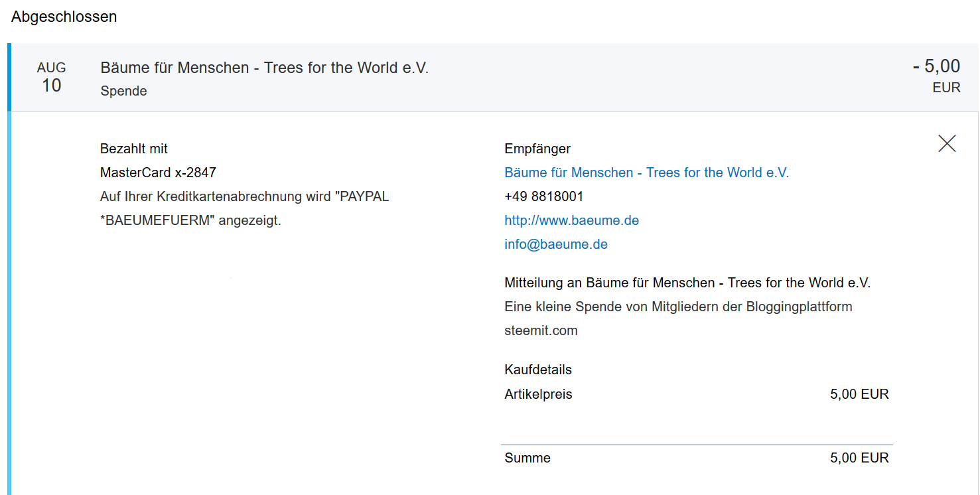Click the Artikelpreis 5,00 EUR value
The height and width of the screenshot is (495, 980).
859,394
